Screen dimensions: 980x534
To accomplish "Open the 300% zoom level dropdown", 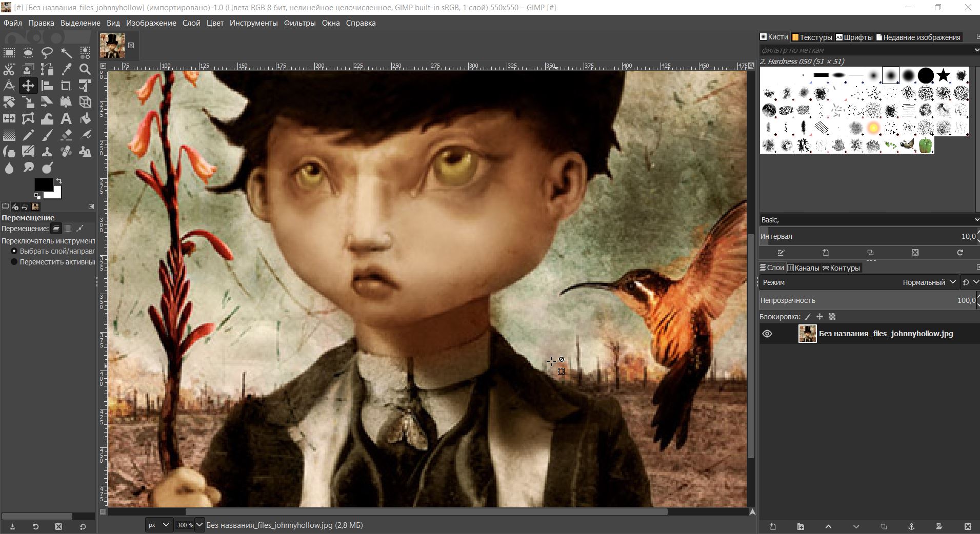I will (199, 525).
